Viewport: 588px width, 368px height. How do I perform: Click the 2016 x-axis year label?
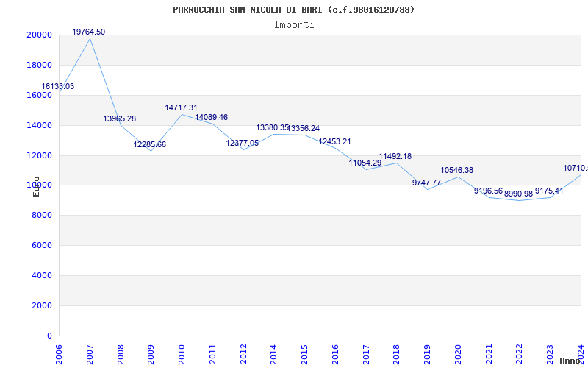click(x=335, y=354)
